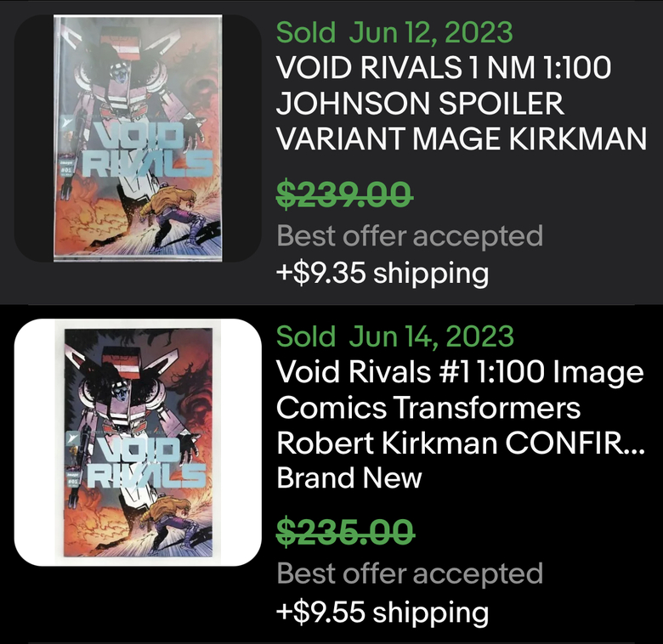Click the struck-through $235.00 price
This screenshot has width=663, height=644.
pyautogui.click(x=345, y=532)
